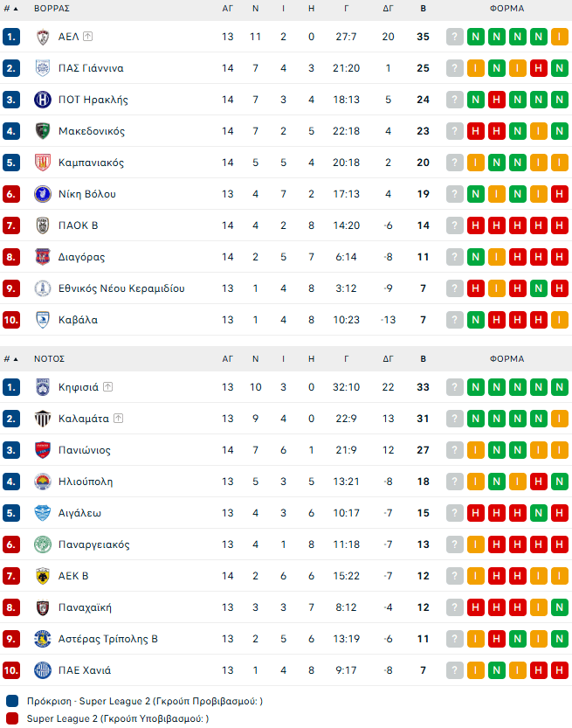The width and height of the screenshot is (572, 728).
Task: Open the Ηλιούπολη team link
Action: (86, 482)
